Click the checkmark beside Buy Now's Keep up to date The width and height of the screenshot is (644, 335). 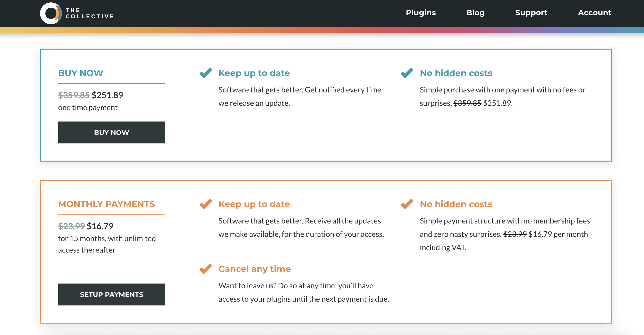(206, 73)
